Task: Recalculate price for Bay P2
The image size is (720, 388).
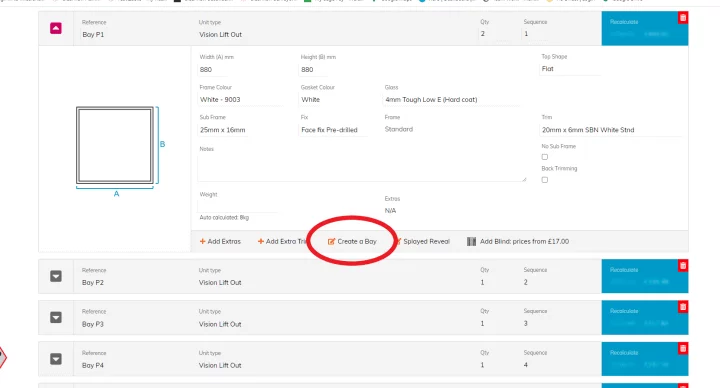Action: 624,270
